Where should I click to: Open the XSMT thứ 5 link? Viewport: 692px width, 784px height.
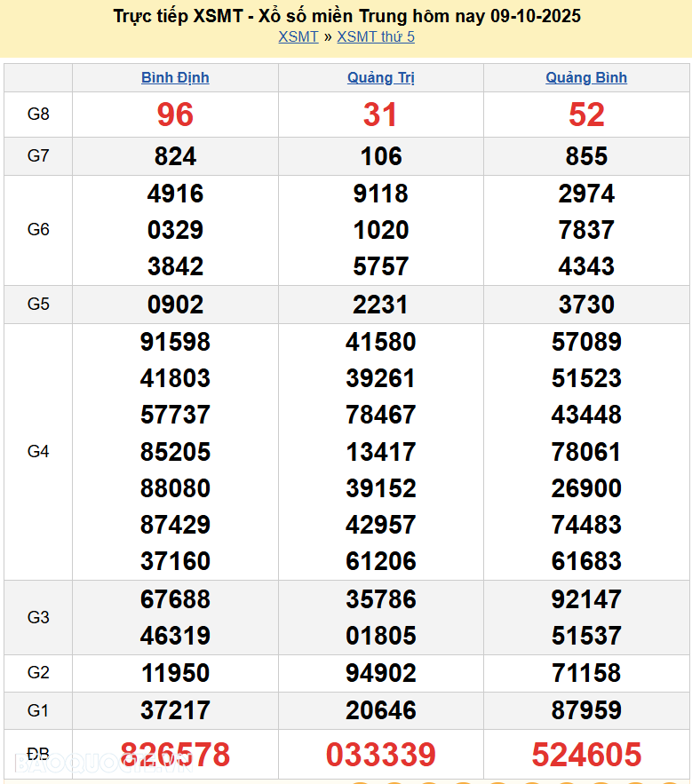click(376, 36)
